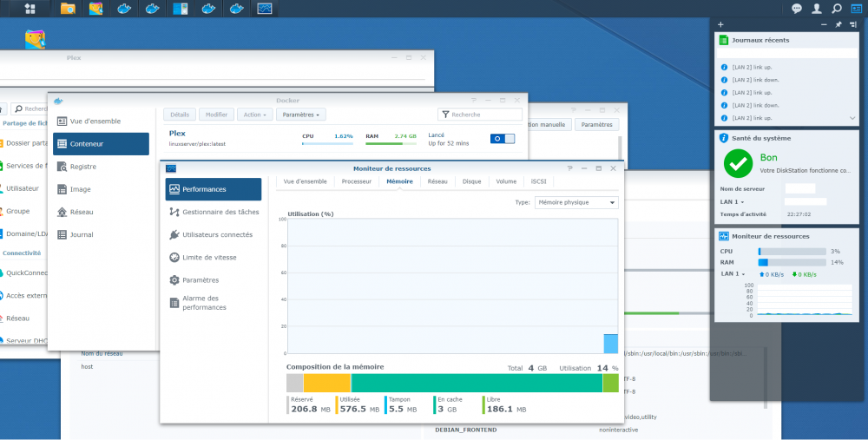This screenshot has height=440, width=868.
Task: Toggle the Plex container power switch
Action: click(503, 138)
